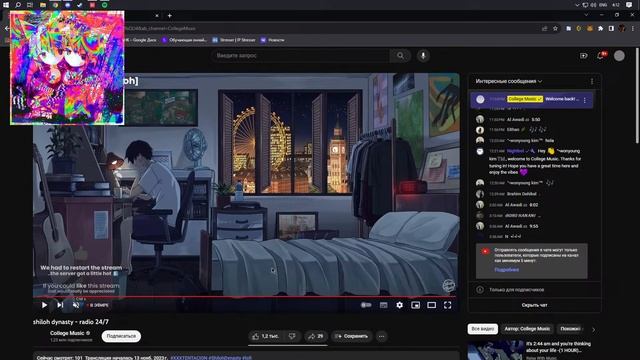This screenshot has width=640, height=360.
Task: Select 'Все видео' filter chip
Action: click(482, 329)
